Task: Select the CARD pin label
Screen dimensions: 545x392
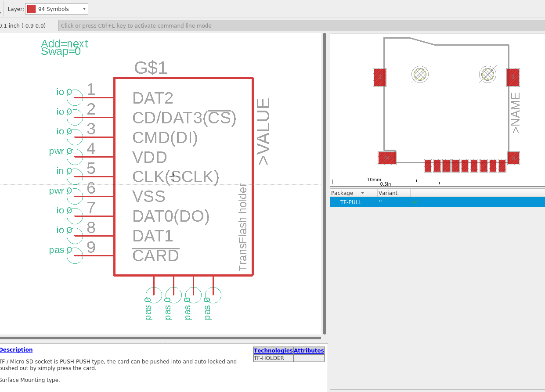Action: tap(156, 255)
